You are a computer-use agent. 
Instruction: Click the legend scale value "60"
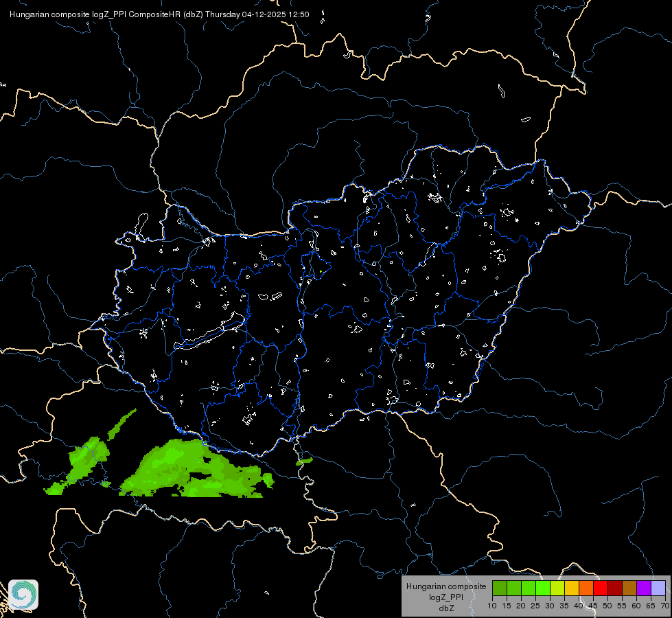(636, 606)
